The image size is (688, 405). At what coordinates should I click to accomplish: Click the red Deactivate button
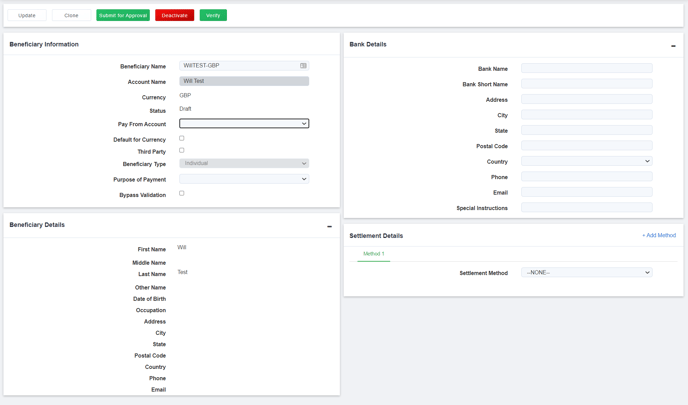(174, 16)
